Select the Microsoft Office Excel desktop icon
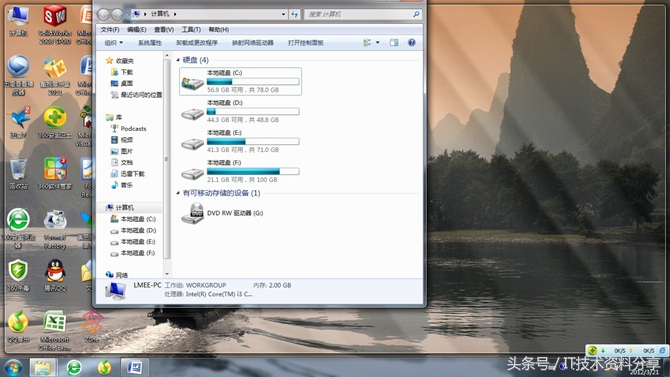 55,330
